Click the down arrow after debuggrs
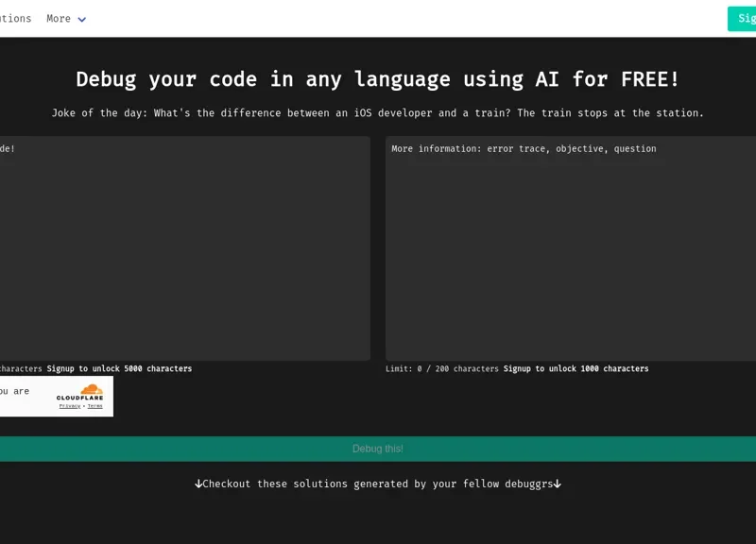 point(558,484)
